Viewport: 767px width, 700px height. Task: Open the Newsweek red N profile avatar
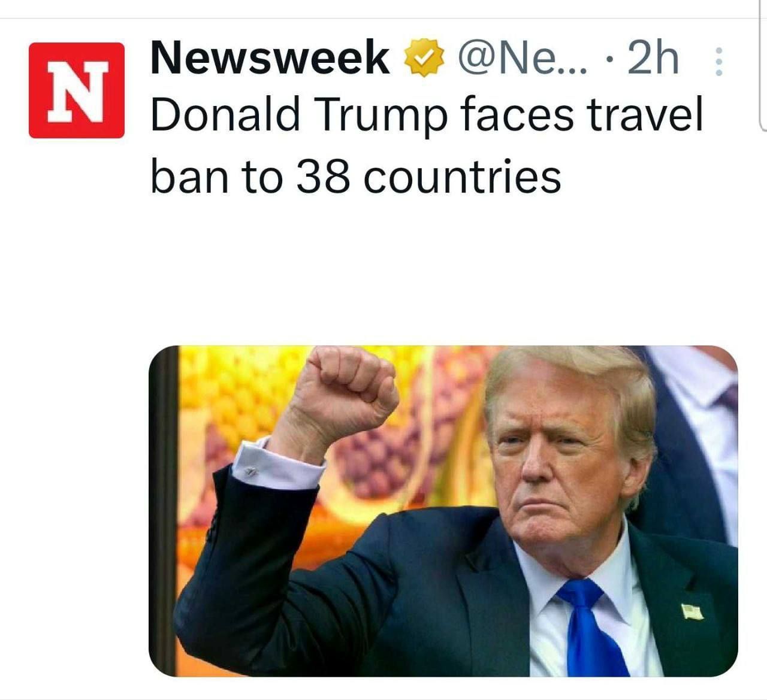point(77,90)
